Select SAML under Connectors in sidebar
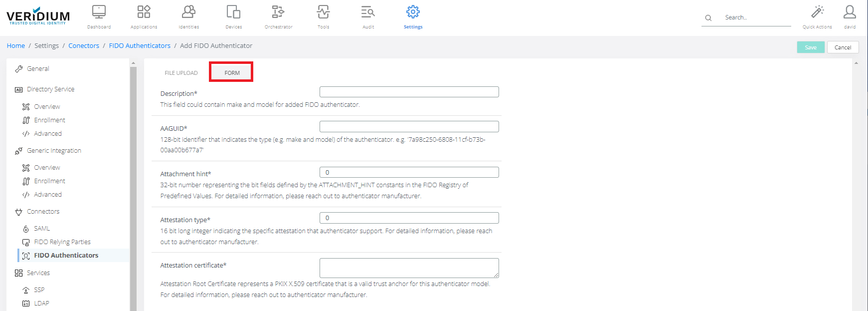868x311 pixels. pos(42,229)
